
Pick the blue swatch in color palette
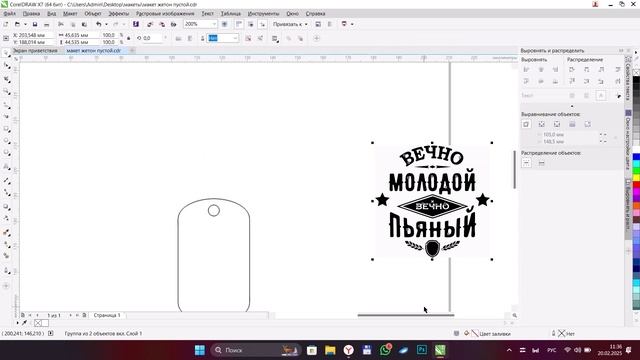pos(636,157)
